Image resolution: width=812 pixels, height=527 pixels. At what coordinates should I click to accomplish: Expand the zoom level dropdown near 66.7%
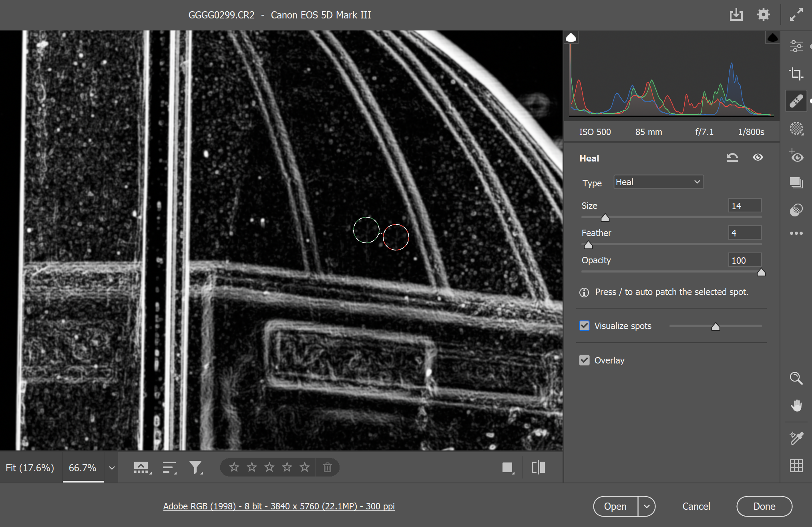111,467
